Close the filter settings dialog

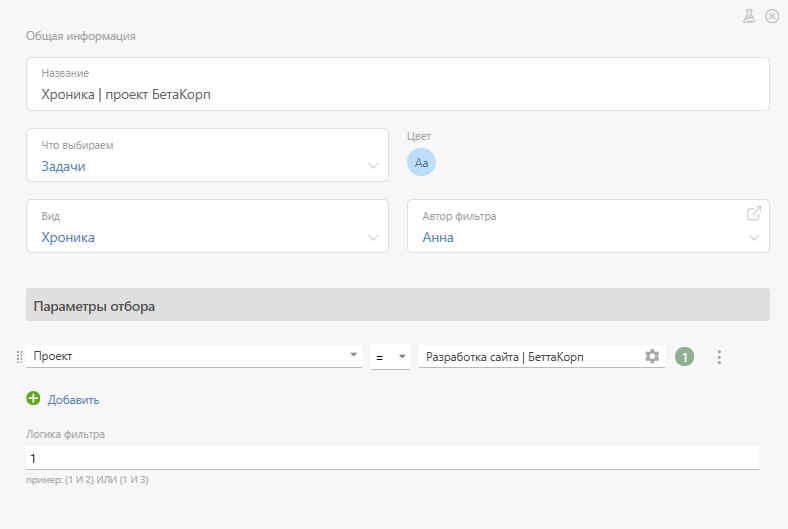[x=772, y=16]
